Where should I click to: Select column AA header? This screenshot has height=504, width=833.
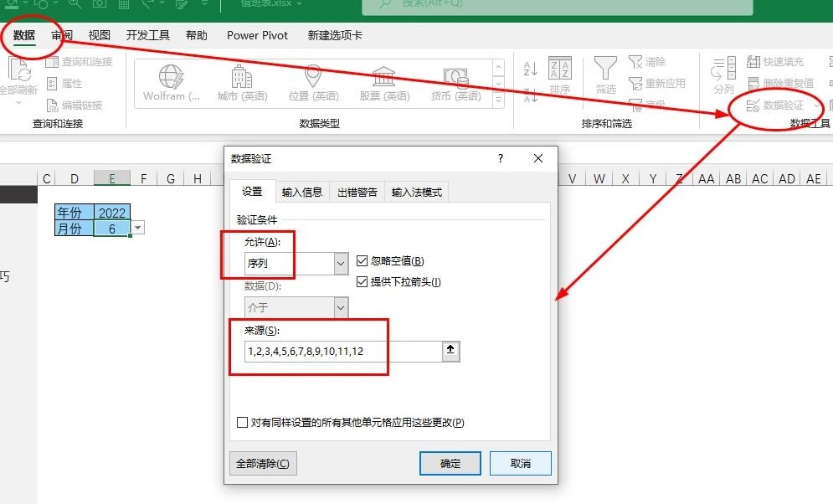(706, 178)
